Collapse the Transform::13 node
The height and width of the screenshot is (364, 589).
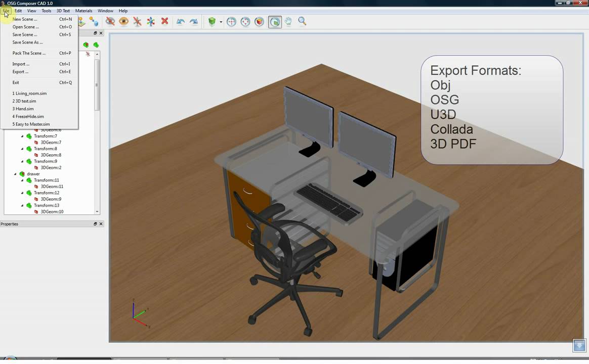22,206
